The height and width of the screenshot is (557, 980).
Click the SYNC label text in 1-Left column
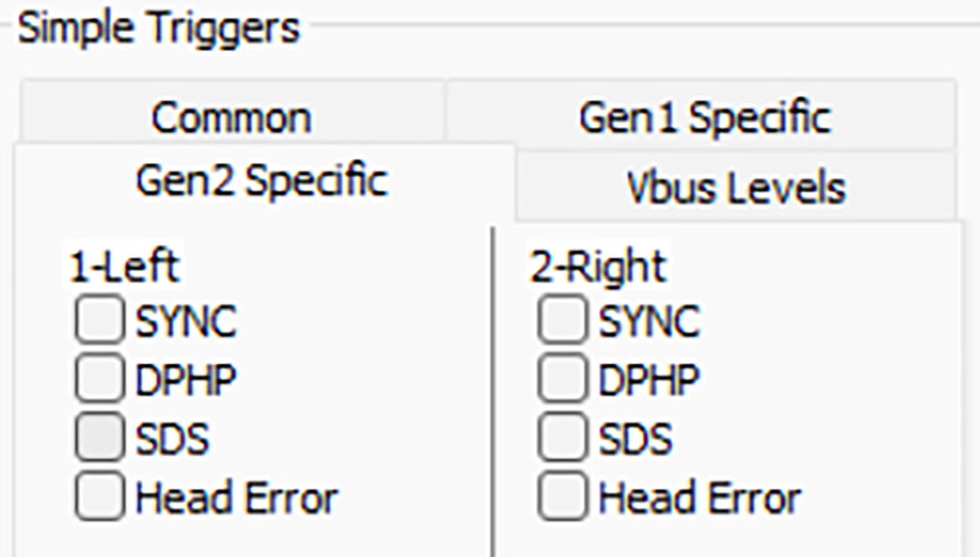click(x=185, y=321)
